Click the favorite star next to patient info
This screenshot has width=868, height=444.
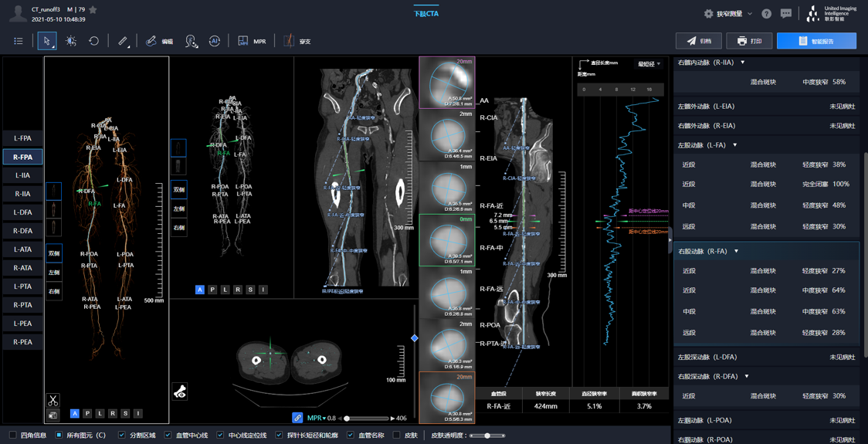93,10
